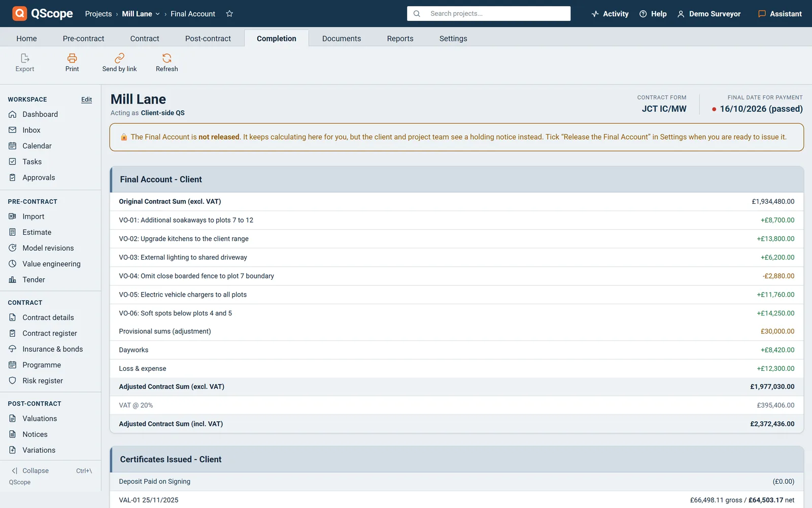812x508 pixels.
Task: Click the VAL-01 25/11/2025 row
Action: pyautogui.click(x=457, y=500)
